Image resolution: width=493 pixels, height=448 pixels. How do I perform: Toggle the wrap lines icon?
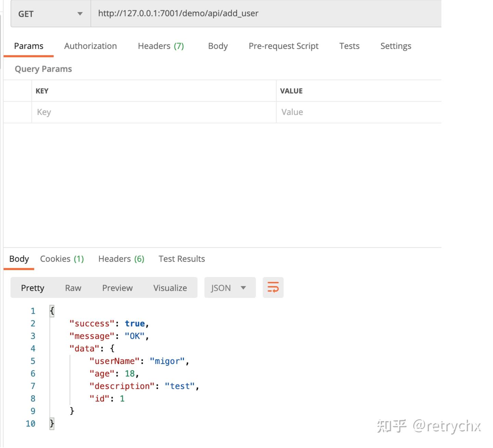coord(273,288)
